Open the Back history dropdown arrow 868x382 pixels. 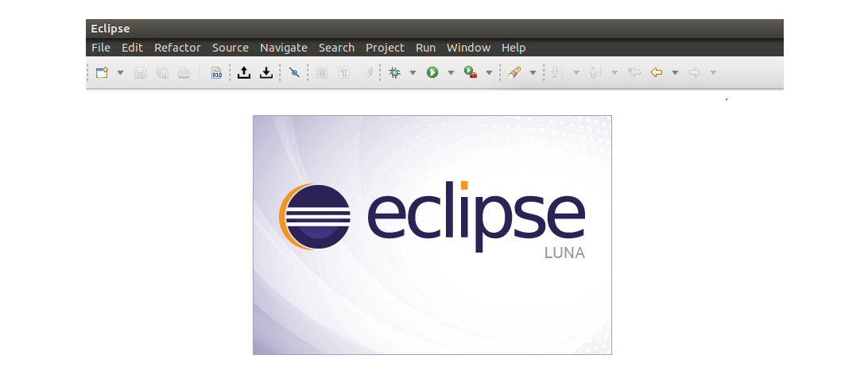pyautogui.click(x=675, y=72)
